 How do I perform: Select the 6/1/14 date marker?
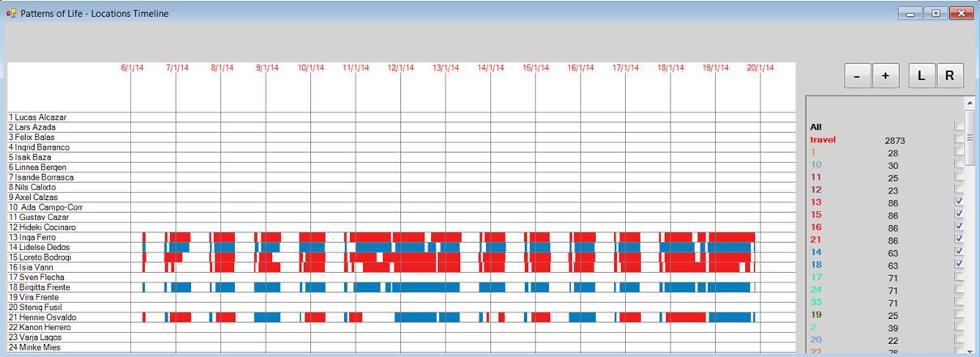(132, 69)
